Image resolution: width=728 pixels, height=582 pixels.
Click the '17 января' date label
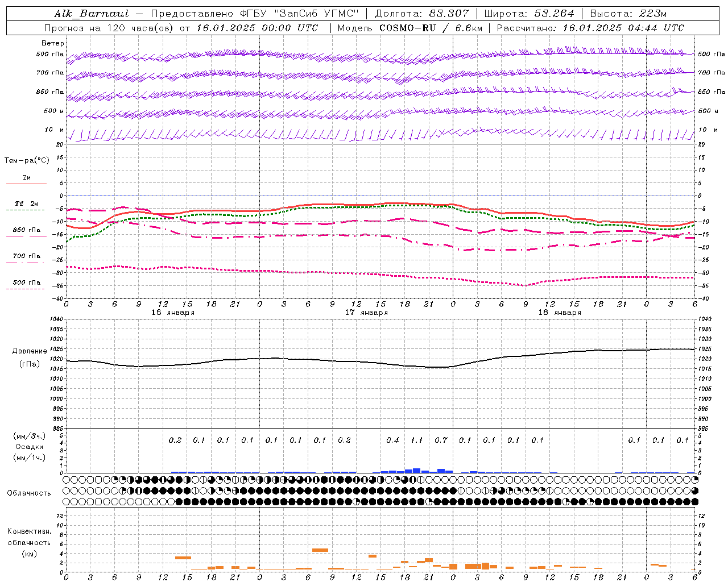[x=366, y=312]
